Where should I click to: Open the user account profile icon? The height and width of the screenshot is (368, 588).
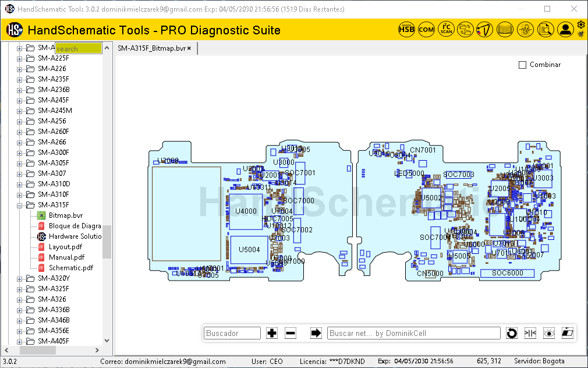565,29
